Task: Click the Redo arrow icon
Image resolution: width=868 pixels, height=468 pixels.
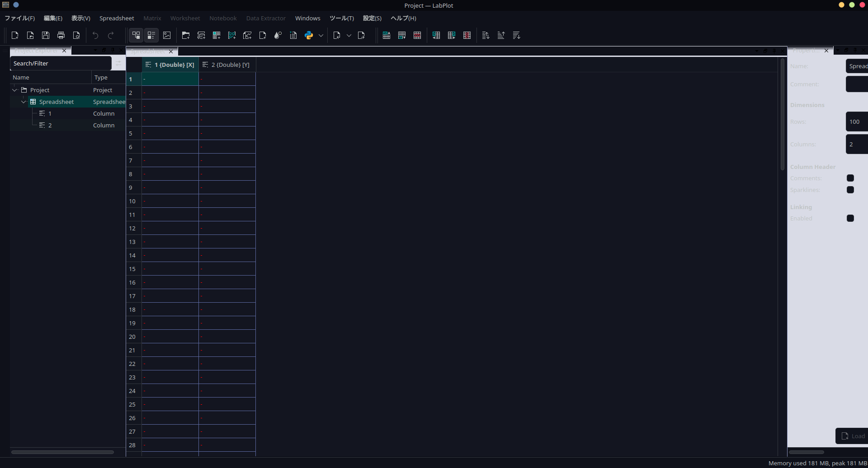Action: point(111,35)
